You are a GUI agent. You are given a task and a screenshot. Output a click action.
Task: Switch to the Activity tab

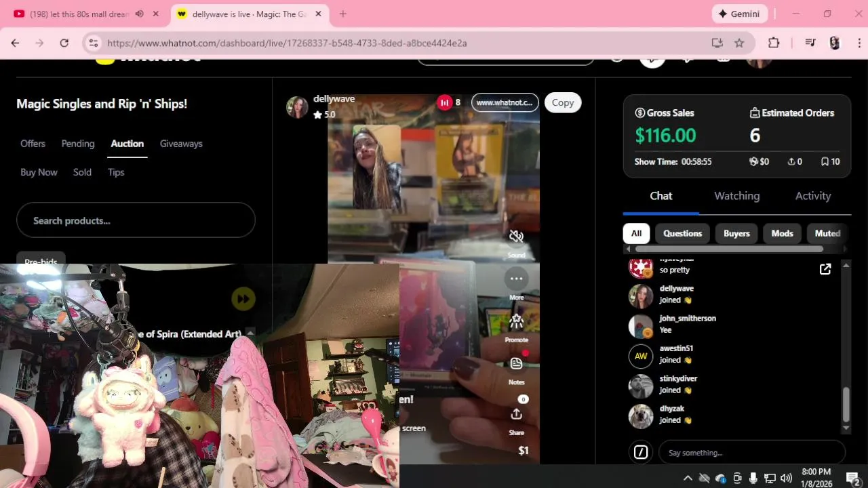click(813, 196)
